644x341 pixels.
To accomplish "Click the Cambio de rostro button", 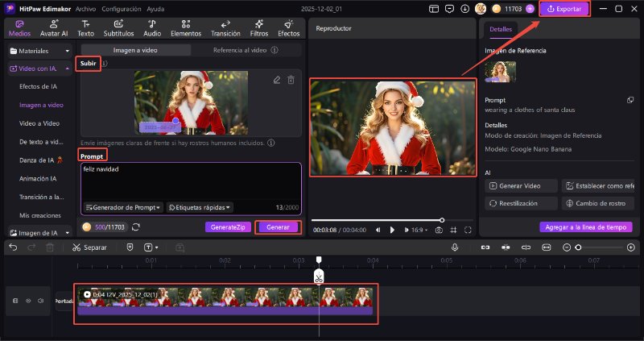I will coord(598,203).
